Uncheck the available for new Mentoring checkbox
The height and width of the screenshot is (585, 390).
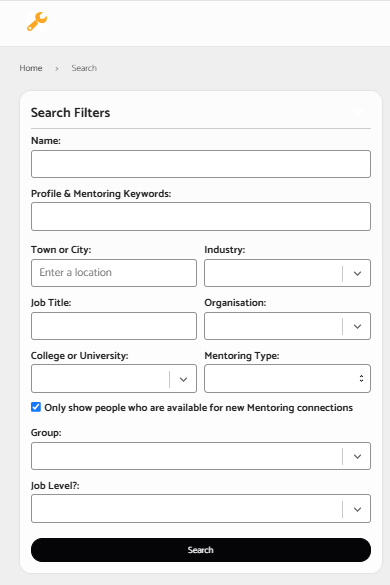pos(36,407)
